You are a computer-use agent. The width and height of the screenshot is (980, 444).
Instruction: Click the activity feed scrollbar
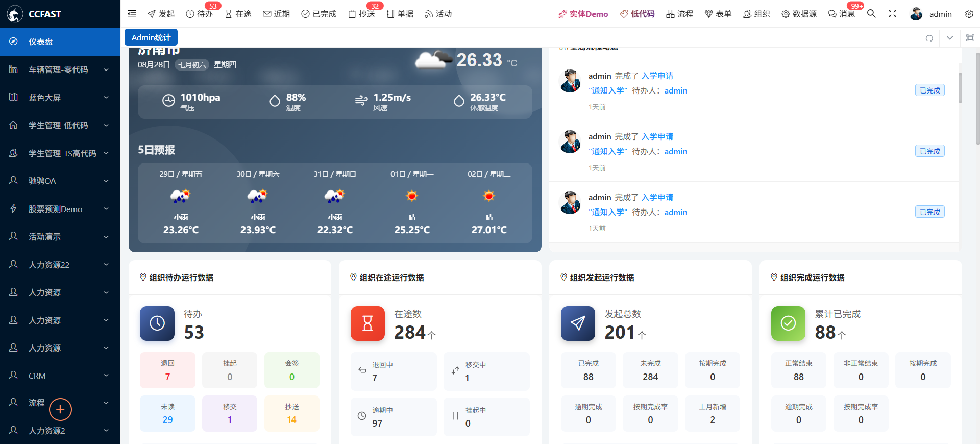pyautogui.click(x=960, y=88)
